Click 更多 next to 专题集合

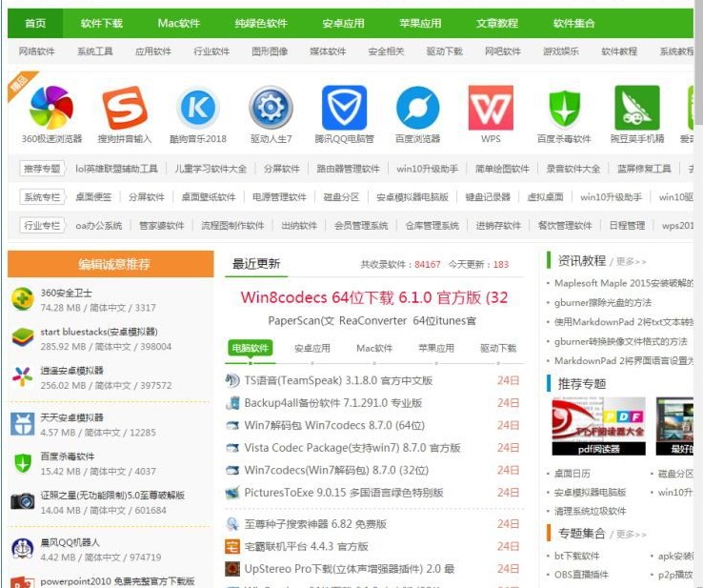[632, 535]
